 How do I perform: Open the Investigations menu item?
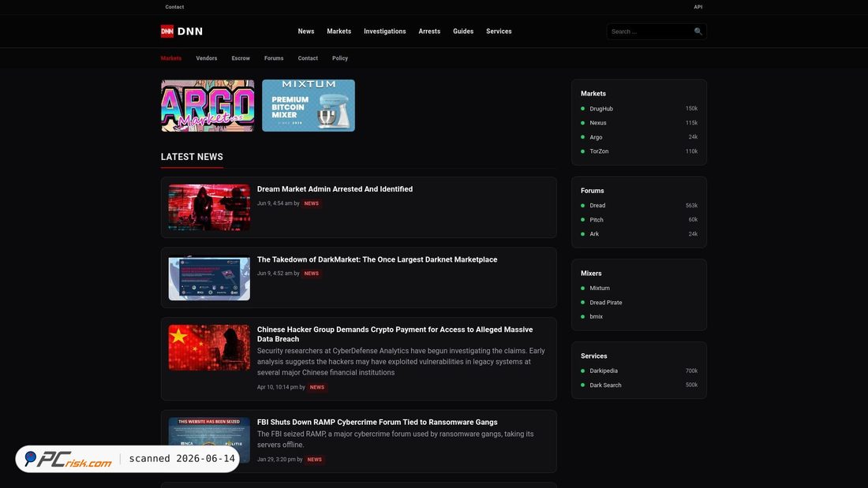click(x=385, y=32)
